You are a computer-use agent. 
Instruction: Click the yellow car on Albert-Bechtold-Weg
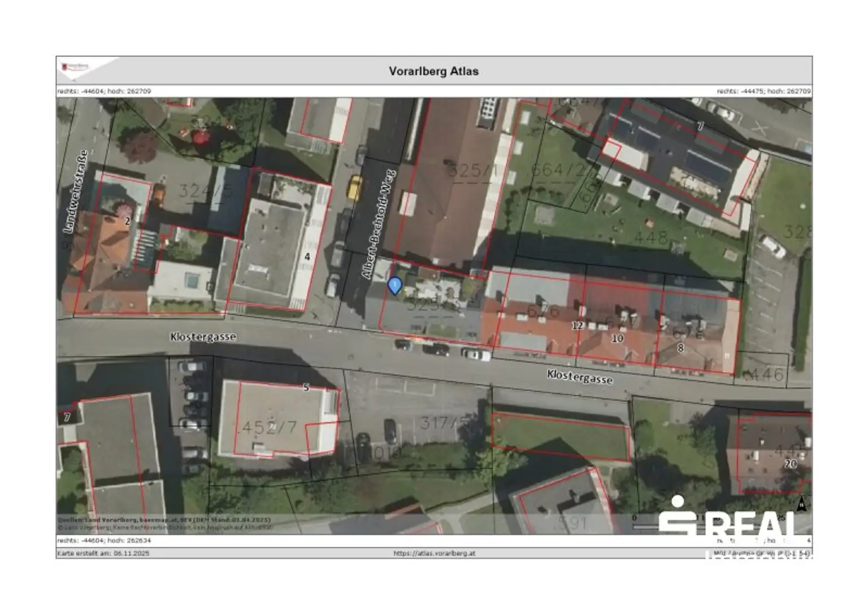pyautogui.click(x=354, y=188)
